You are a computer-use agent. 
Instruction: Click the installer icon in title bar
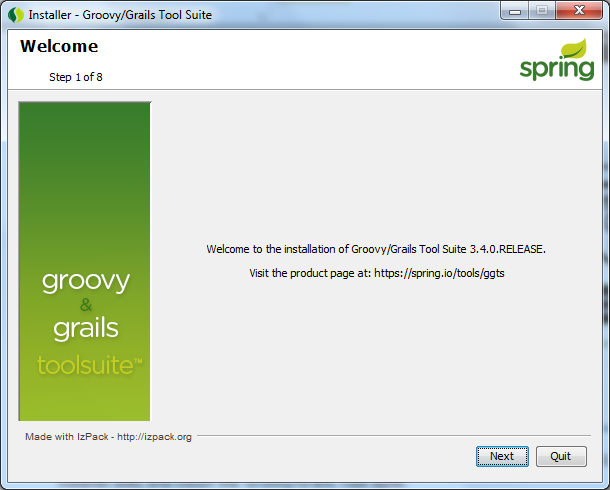pyautogui.click(x=16, y=15)
